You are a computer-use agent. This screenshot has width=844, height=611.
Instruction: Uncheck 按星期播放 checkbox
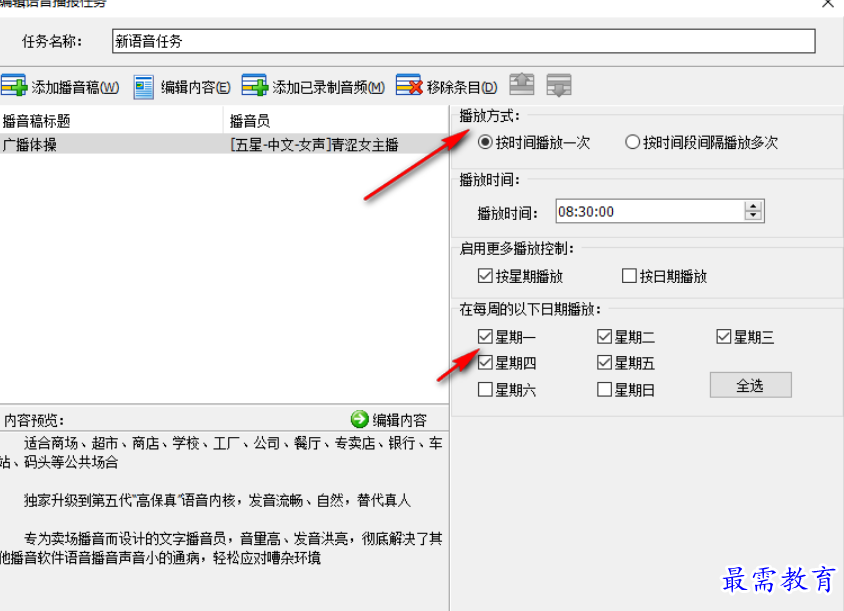[x=485, y=276]
